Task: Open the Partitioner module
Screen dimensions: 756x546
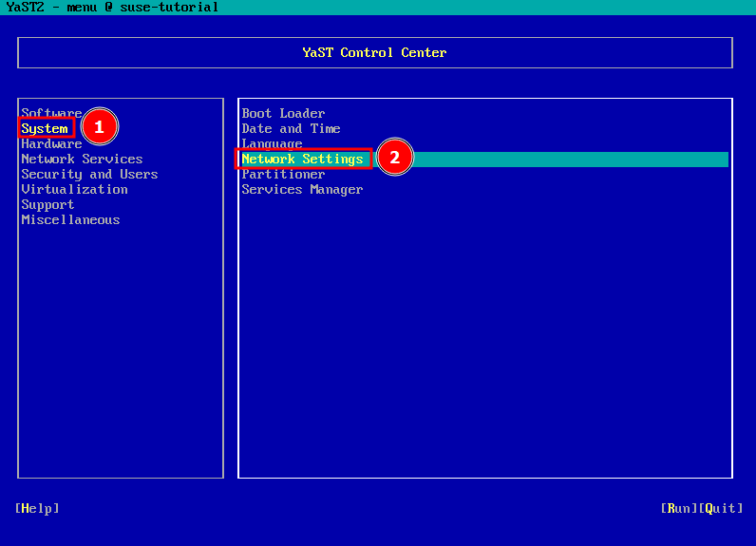Action: (283, 174)
